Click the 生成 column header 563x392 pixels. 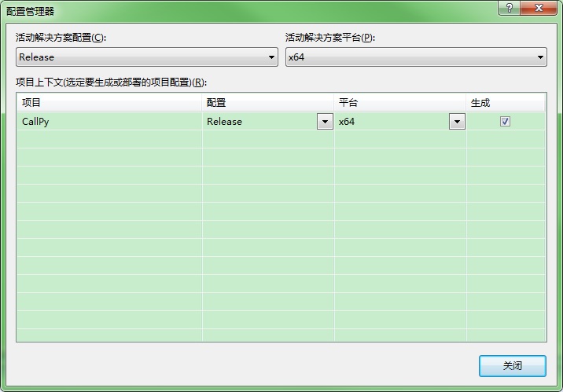coord(506,103)
